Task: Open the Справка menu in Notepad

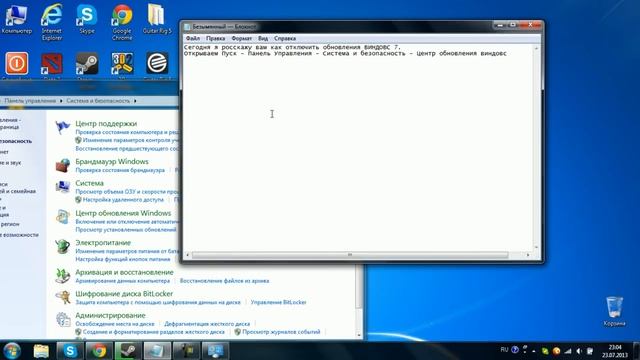Action: click(285, 38)
